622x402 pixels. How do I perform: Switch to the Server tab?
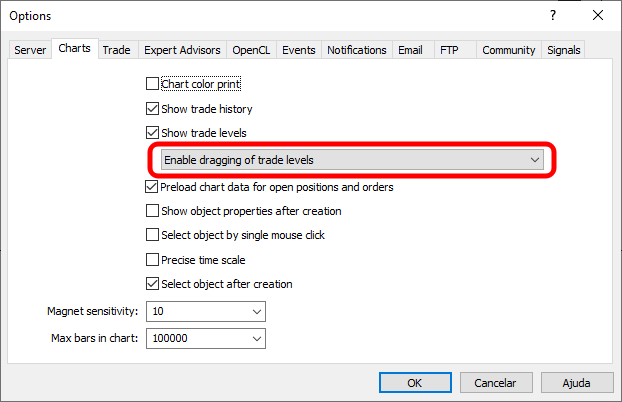(x=30, y=50)
